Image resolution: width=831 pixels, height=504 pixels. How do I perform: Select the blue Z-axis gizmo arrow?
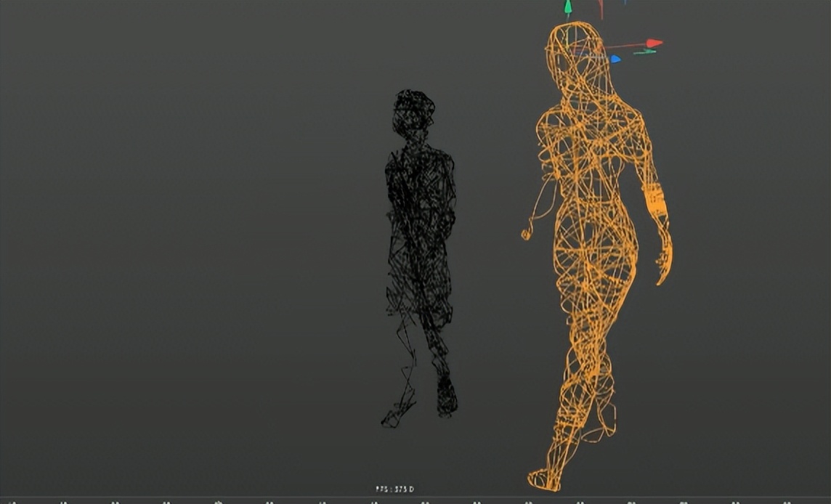615,59
